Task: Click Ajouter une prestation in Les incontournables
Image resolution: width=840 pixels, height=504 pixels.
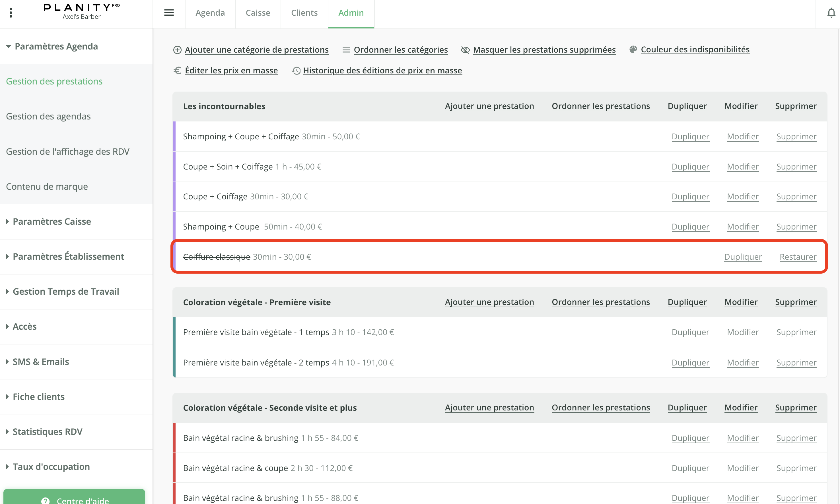Action: [x=489, y=106]
